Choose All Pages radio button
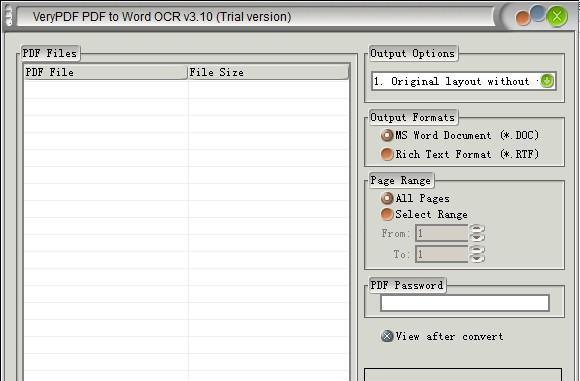 tap(387, 198)
